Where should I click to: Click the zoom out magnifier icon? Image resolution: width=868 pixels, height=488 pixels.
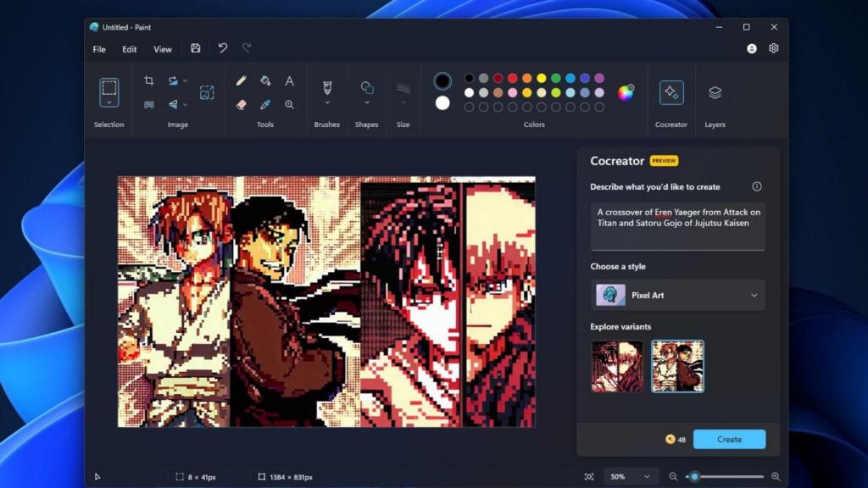click(x=672, y=476)
